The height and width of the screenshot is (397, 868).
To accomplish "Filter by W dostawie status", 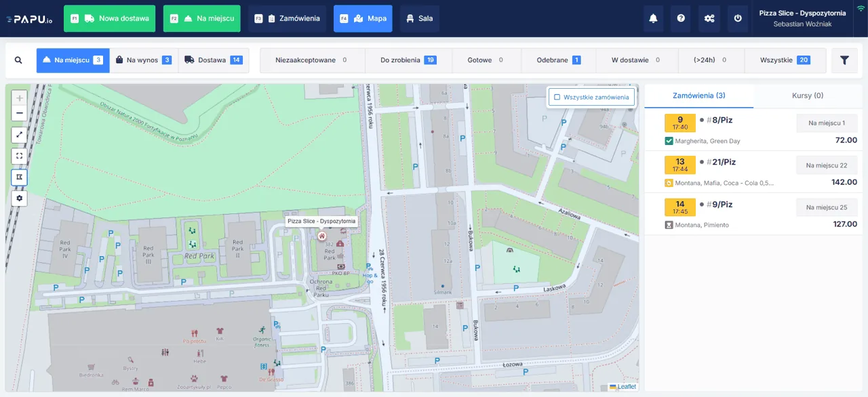I will point(637,60).
